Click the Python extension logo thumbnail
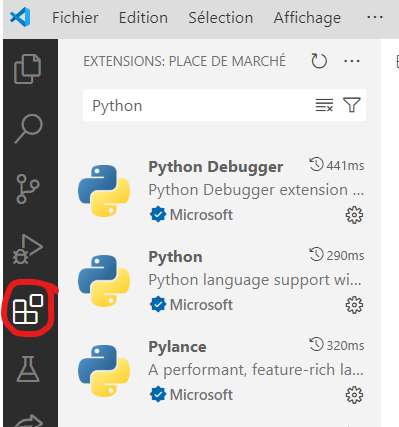This screenshot has height=427, width=399. click(104, 281)
